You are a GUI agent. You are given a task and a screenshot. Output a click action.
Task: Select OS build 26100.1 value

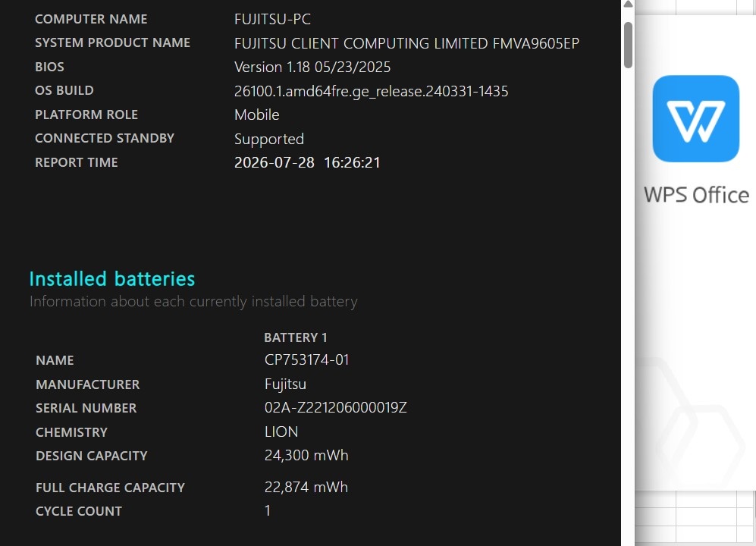tap(372, 91)
